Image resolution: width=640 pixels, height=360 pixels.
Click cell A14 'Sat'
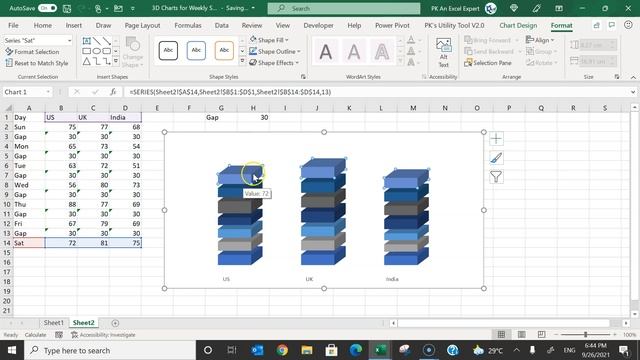29,243
